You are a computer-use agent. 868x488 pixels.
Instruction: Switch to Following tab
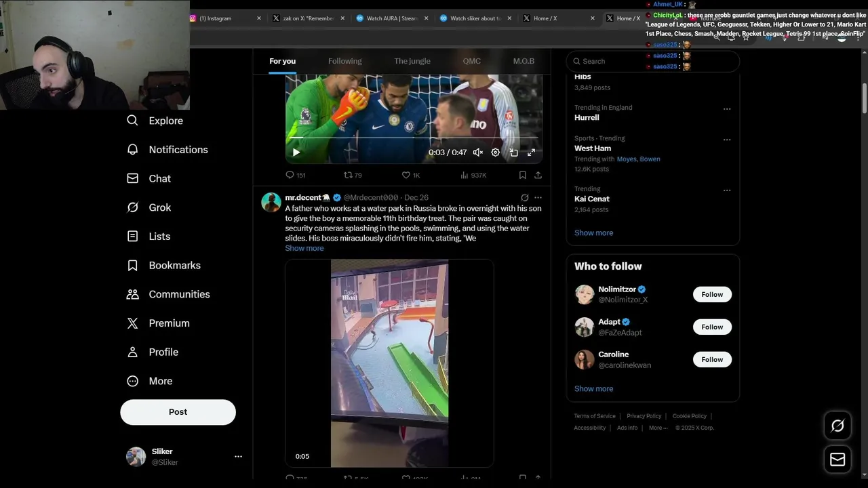point(344,61)
